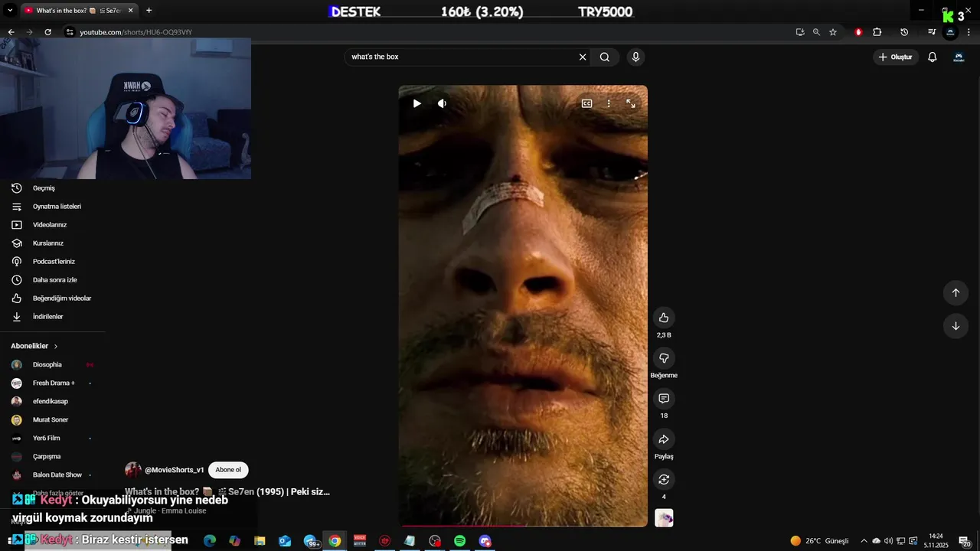Open YouTube notifications bell
Image resolution: width=980 pixels, height=551 pixels.
[x=933, y=57]
